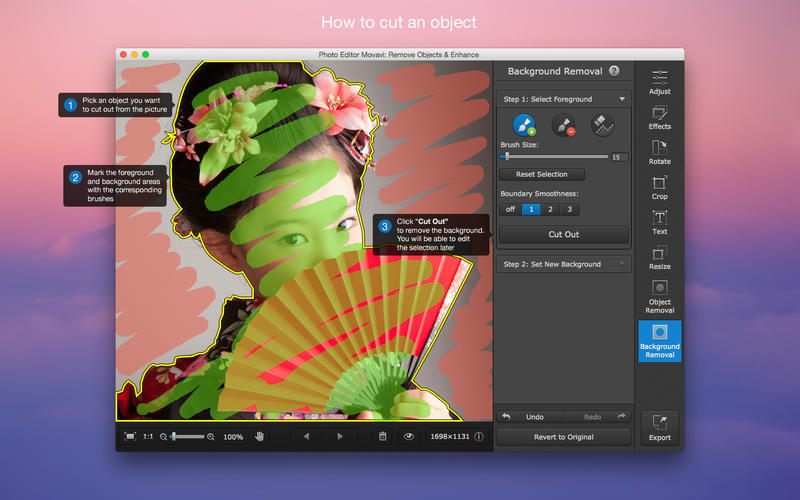Select the foreground brush tool
Viewport: 800px width, 500px height.
[x=524, y=125]
